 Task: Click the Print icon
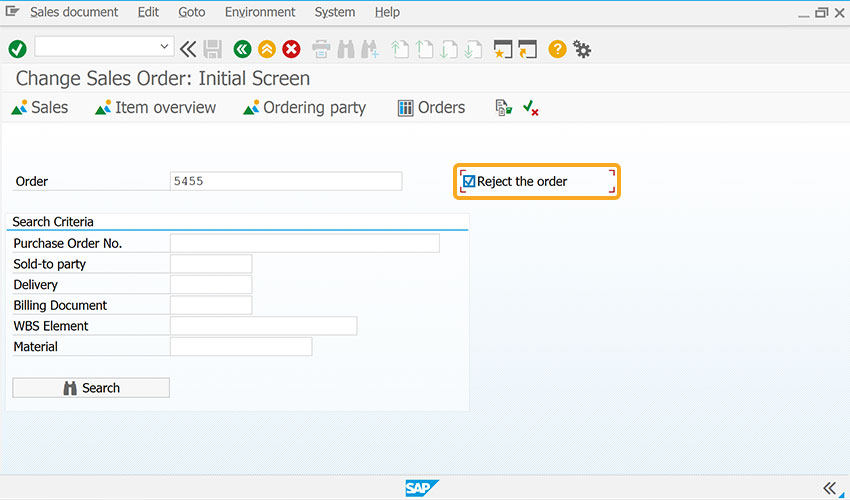click(x=321, y=49)
